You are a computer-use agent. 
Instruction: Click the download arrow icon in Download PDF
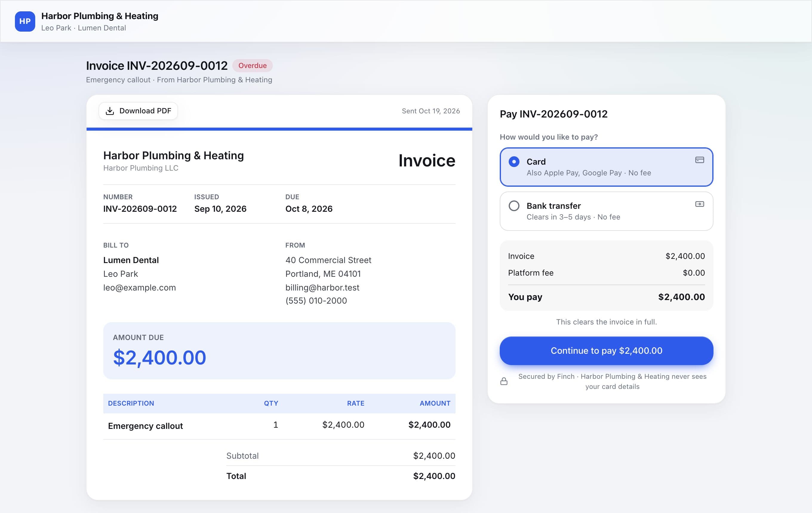click(110, 111)
